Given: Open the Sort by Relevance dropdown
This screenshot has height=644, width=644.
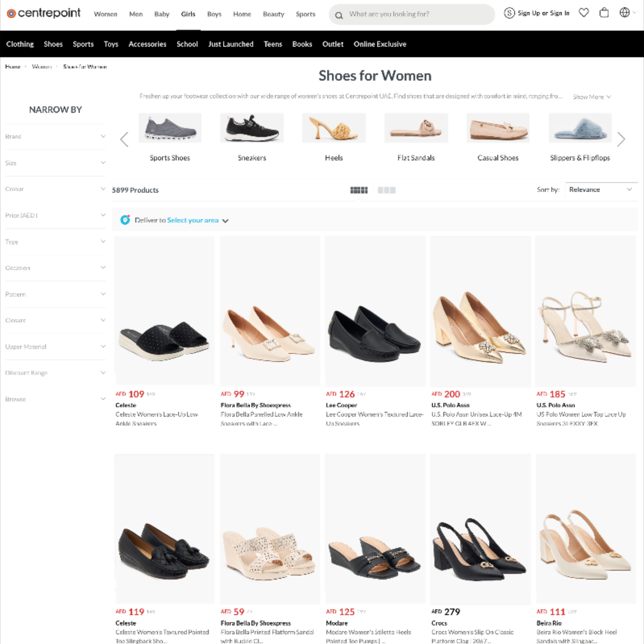Looking at the screenshot, I should [x=601, y=189].
